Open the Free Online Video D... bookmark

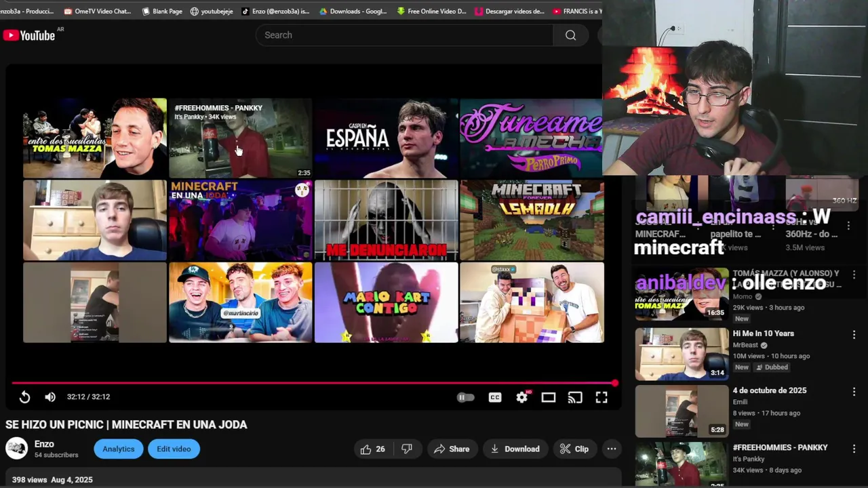(x=432, y=11)
